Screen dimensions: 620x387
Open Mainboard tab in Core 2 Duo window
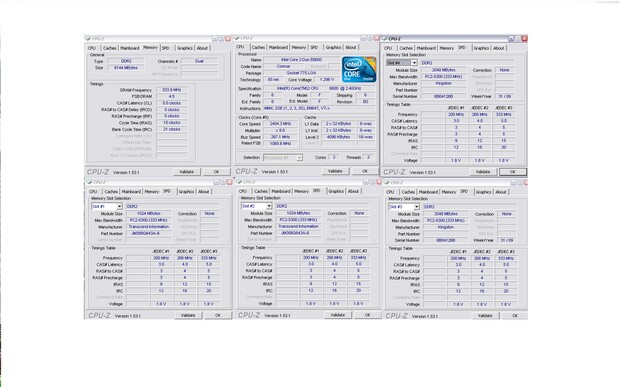(278, 47)
